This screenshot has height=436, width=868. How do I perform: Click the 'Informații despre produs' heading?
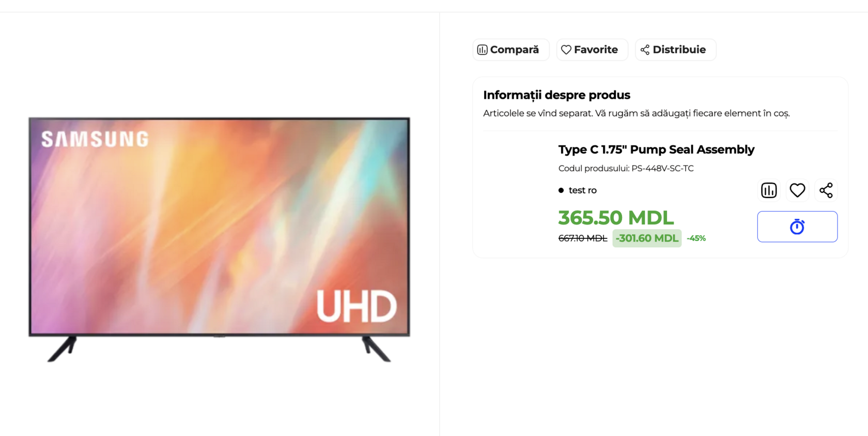tap(556, 95)
